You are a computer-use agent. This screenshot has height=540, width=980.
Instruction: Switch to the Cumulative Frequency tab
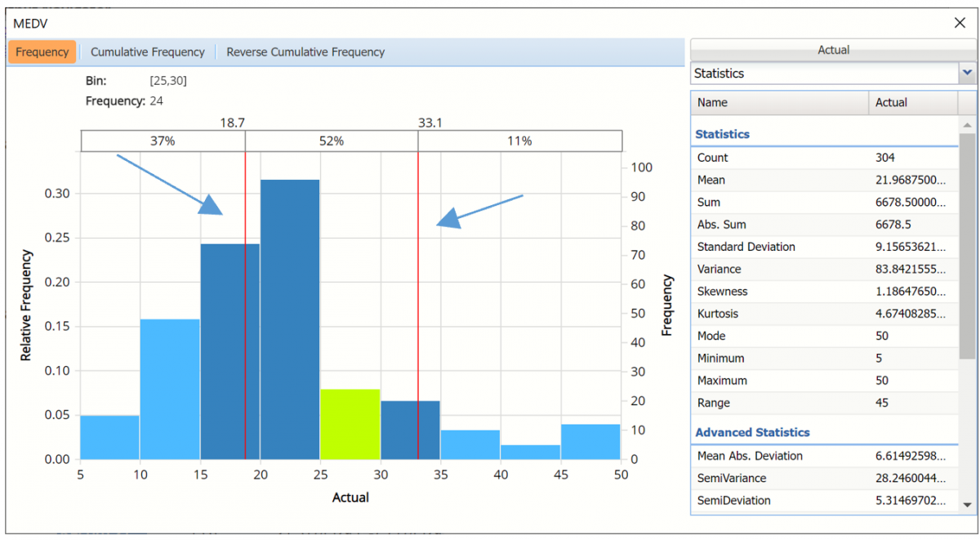click(147, 52)
